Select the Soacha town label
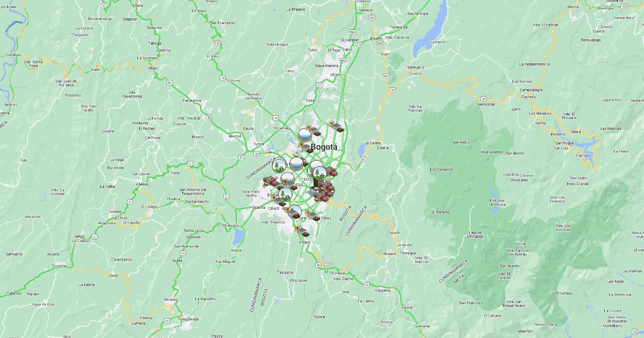Image resolution: width=644 pixels, height=338 pixels. coord(259,207)
